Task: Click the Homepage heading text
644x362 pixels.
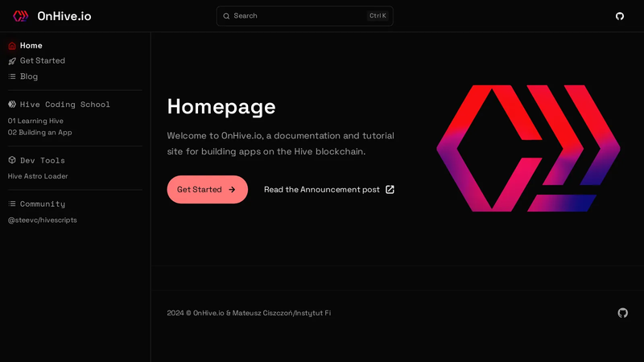Action: click(x=221, y=107)
